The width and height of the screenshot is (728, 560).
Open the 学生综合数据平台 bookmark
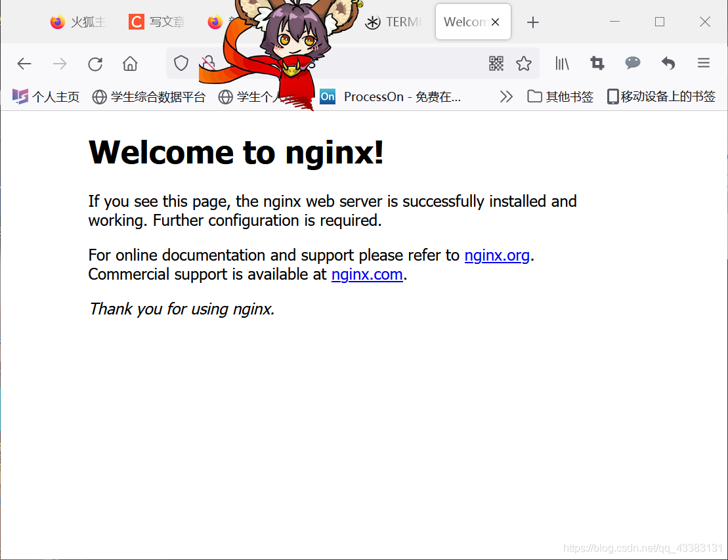(148, 97)
